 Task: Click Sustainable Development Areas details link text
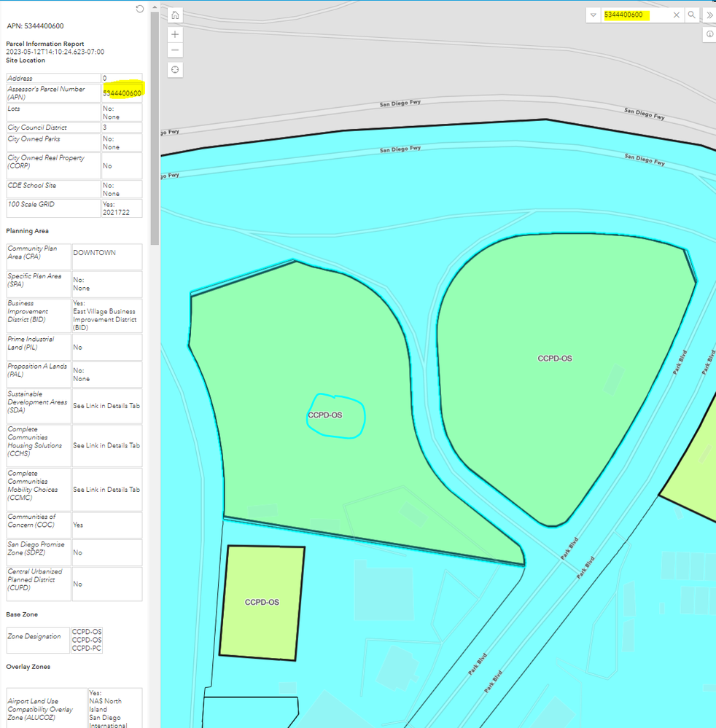(x=106, y=406)
